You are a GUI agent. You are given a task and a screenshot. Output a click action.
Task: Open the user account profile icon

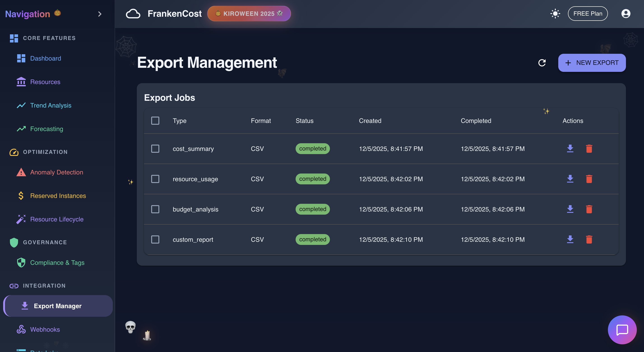click(625, 14)
